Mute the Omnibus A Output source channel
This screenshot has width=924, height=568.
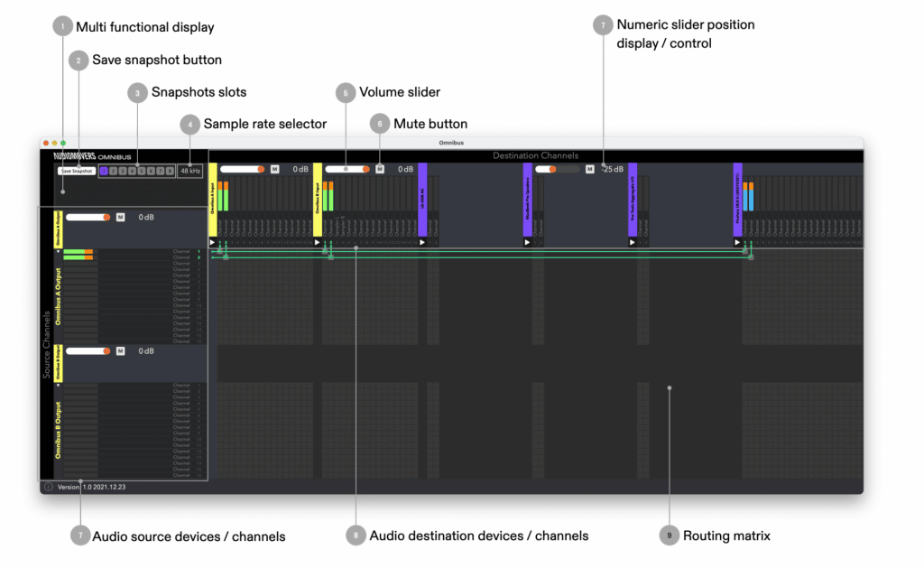coord(121,218)
